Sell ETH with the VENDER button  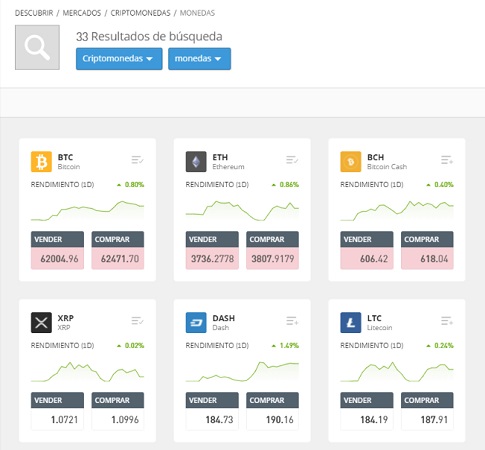click(212, 239)
